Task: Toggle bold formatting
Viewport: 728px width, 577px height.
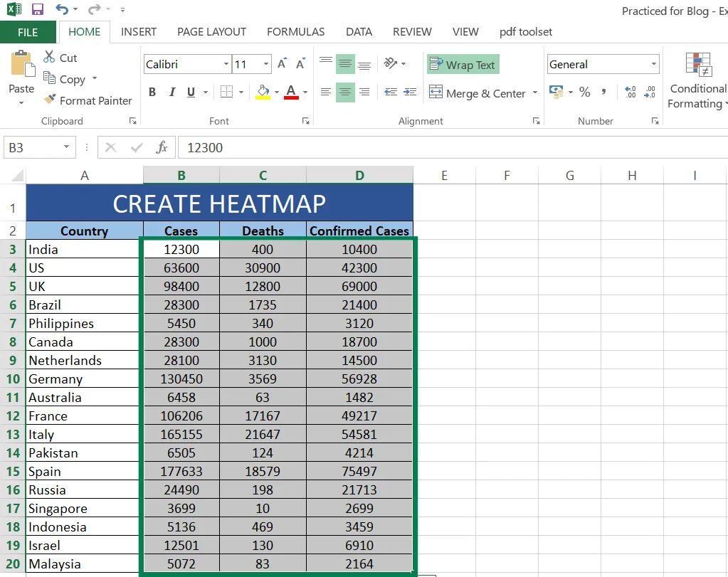Action: tap(153, 92)
